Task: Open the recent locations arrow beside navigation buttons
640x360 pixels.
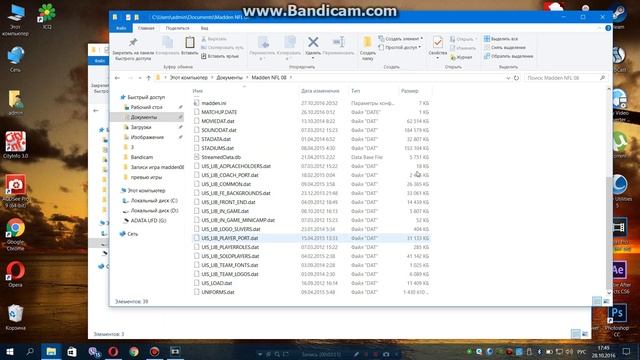Action: point(140,78)
